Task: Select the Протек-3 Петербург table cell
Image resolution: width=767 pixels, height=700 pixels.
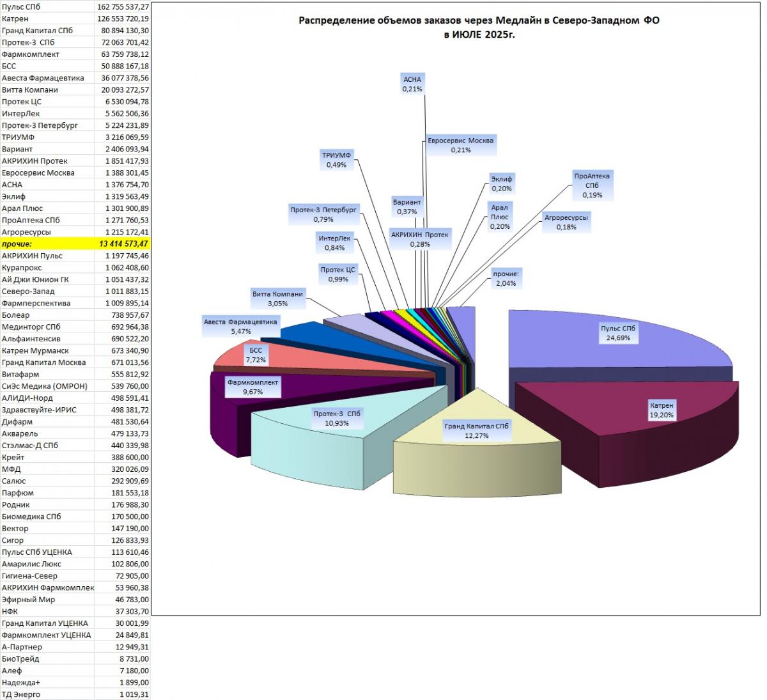Action: [47, 125]
